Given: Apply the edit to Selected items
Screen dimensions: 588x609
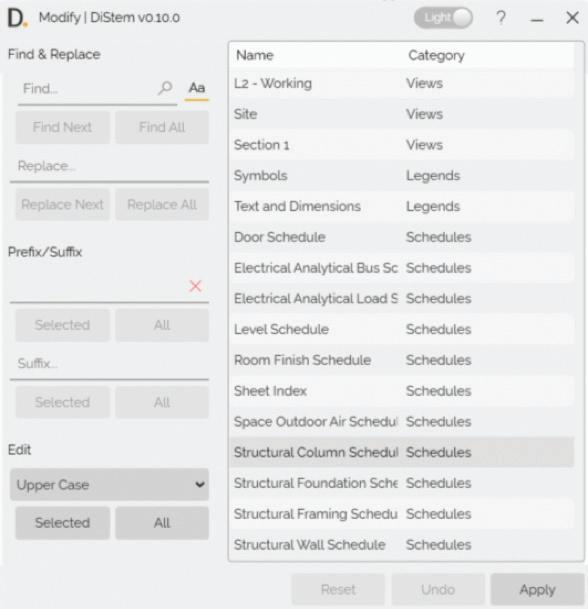Looking at the screenshot, I should (63, 523).
